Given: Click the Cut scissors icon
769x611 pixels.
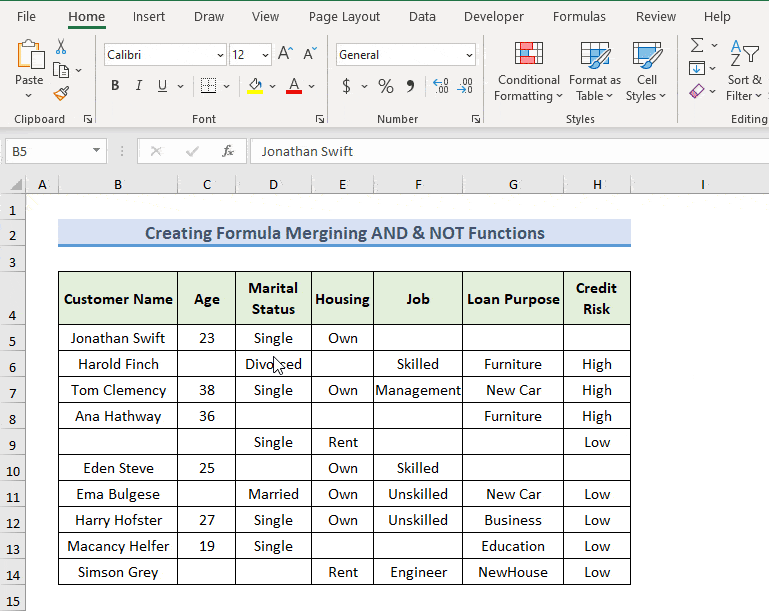Looking at the screenshot, I should point(61,47).
